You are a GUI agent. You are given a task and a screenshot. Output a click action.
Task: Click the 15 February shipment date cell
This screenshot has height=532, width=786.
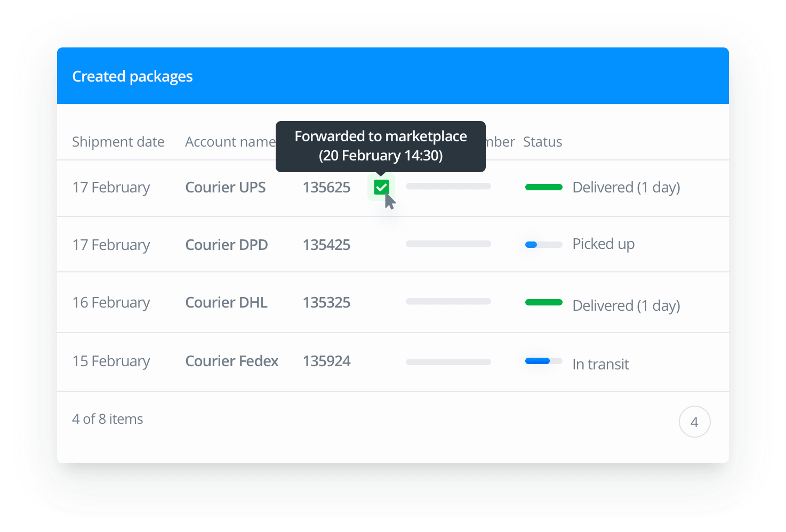(111, 361)
